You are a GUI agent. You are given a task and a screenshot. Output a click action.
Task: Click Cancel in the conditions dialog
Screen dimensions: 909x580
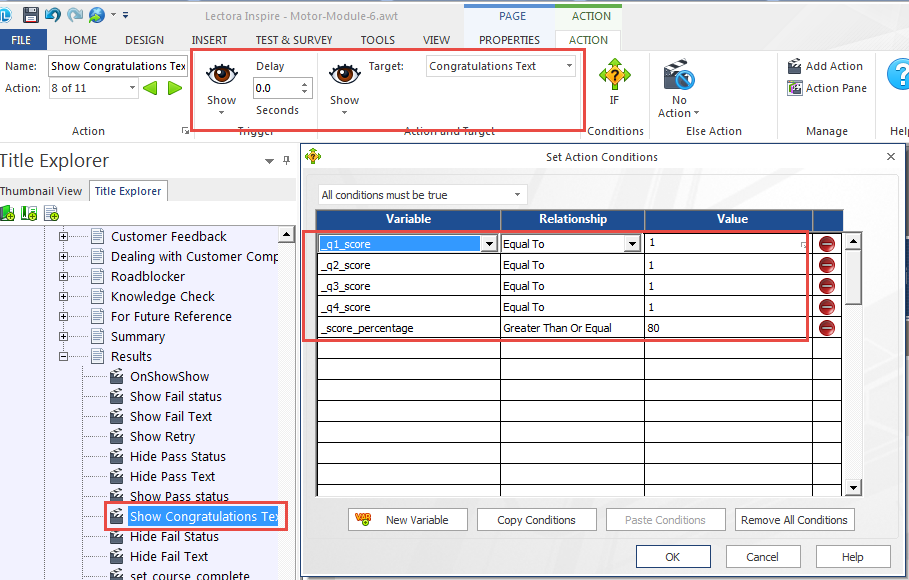(762, 557)
